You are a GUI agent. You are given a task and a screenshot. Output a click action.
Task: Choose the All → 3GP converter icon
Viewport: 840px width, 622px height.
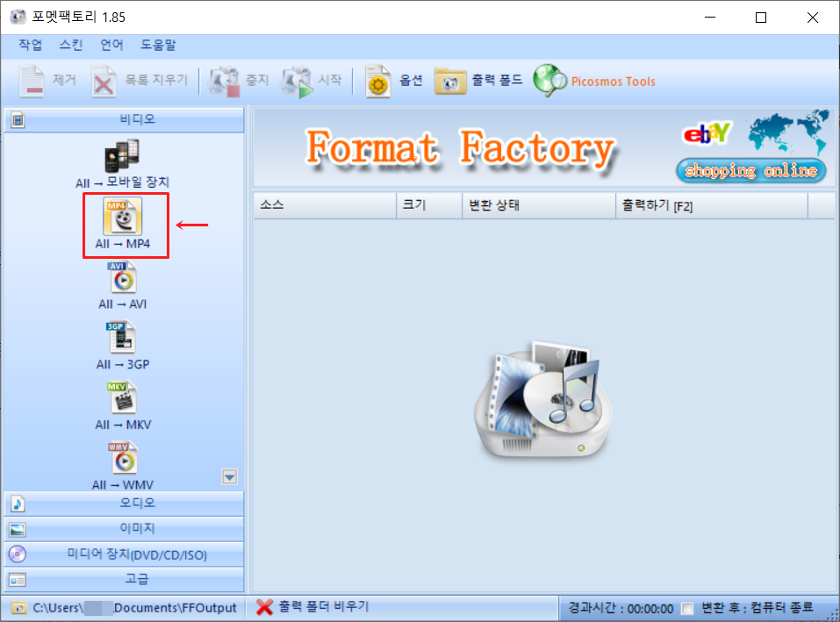coord(122,337)
